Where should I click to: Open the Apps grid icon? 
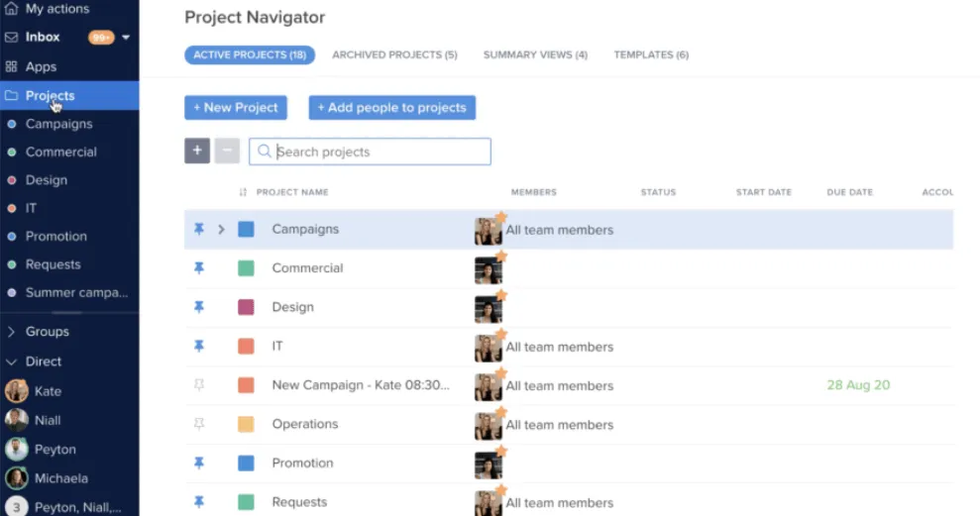[11, 66]
